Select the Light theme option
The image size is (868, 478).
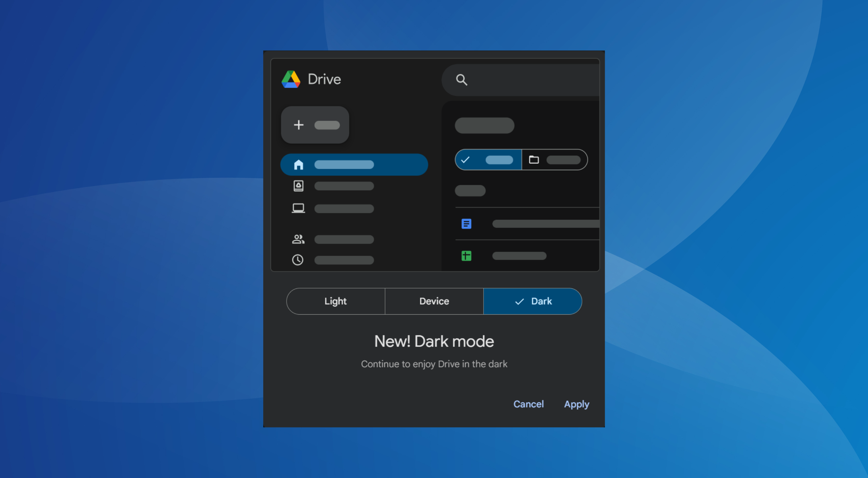336,301
